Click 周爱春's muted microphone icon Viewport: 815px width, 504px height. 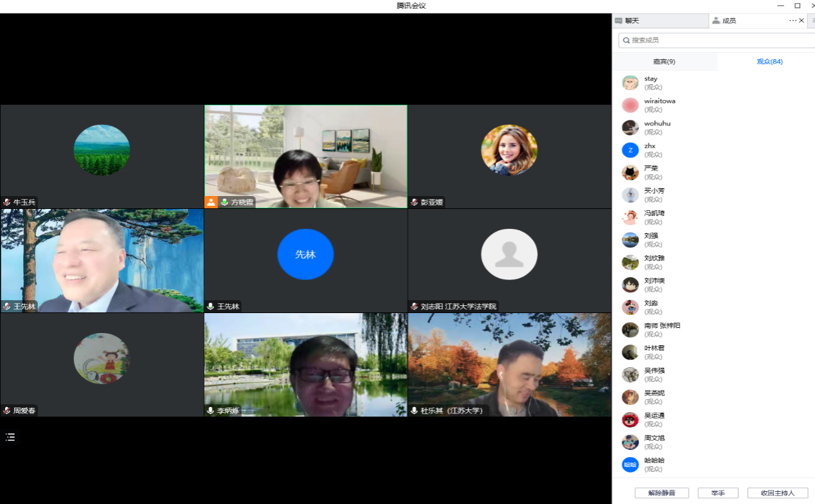point(7,410)
